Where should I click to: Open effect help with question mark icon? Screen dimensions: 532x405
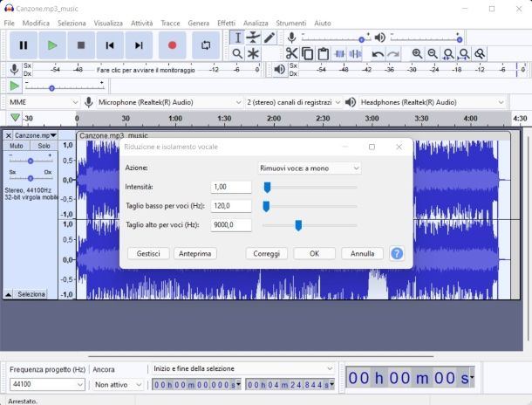(x=397, y=253)
